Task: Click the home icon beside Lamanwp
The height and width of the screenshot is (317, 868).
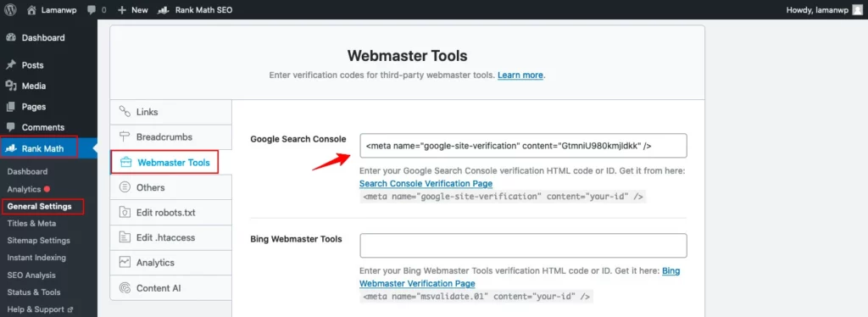Action: click(x=31, y=10)
